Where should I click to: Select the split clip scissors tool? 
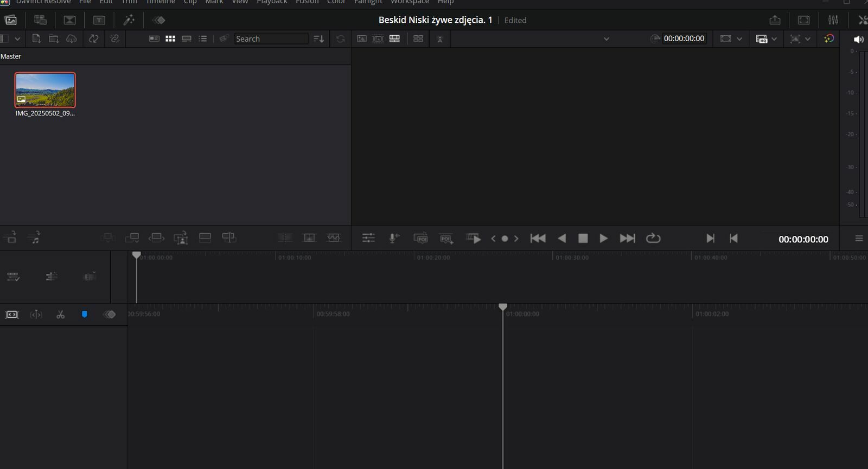tap(60, 314)
